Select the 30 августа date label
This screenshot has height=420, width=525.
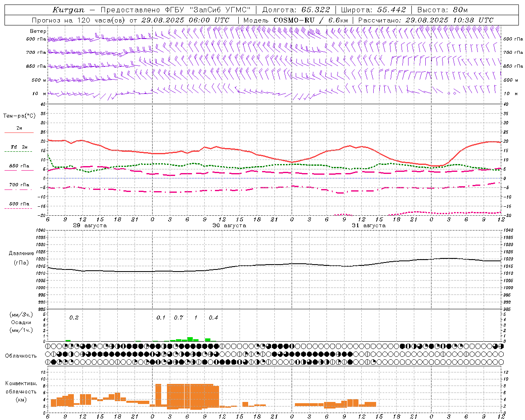point(229,226)
